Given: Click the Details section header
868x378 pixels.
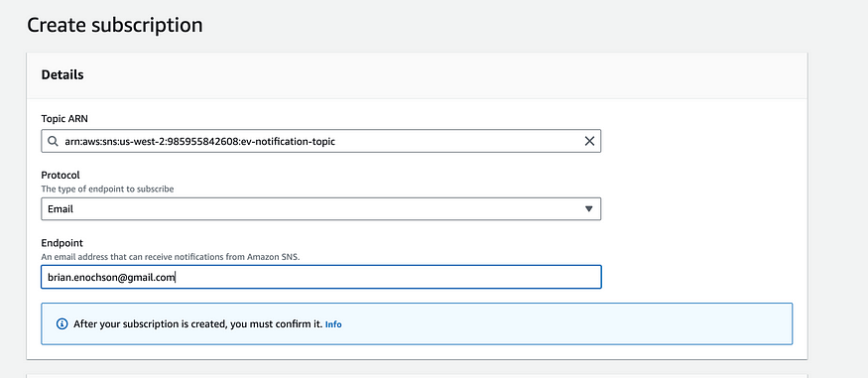Looking at the screenshot, I should click(62, 74).
